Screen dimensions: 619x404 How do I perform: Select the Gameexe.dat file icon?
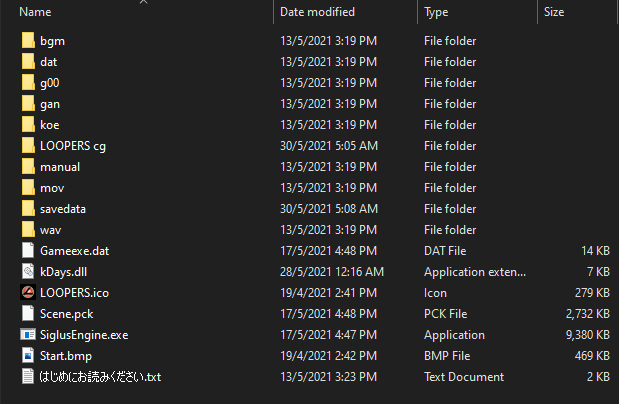point(28,251)
